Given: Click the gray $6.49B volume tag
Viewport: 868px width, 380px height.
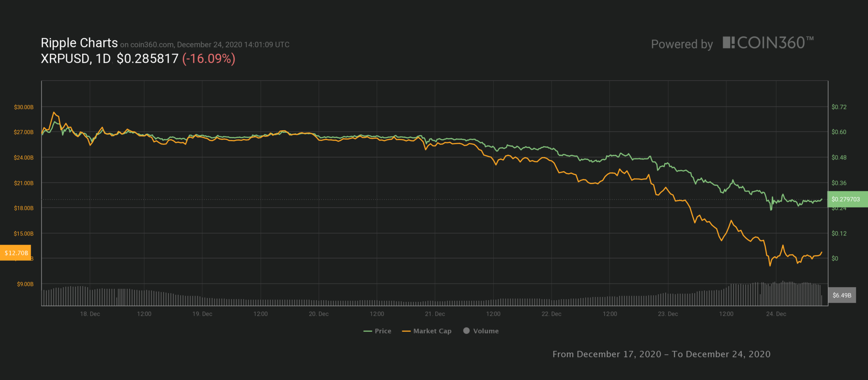Looking at the screenshot, I should pyautogui.click(x=842, y=295).
